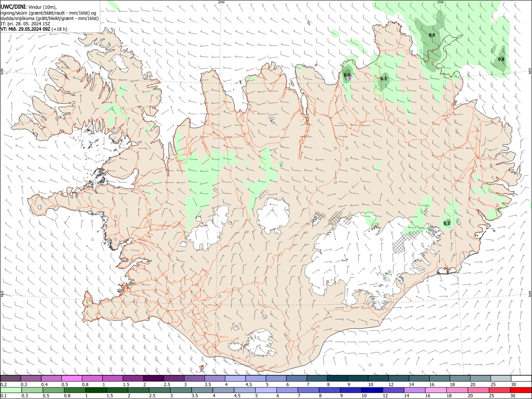
Task: Click the palest green 0.1 rain swatch
Action: (x=11, y=390)
